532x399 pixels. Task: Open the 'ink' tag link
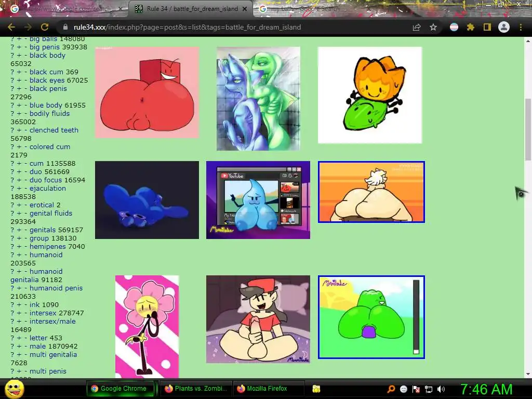pos(35,304)
